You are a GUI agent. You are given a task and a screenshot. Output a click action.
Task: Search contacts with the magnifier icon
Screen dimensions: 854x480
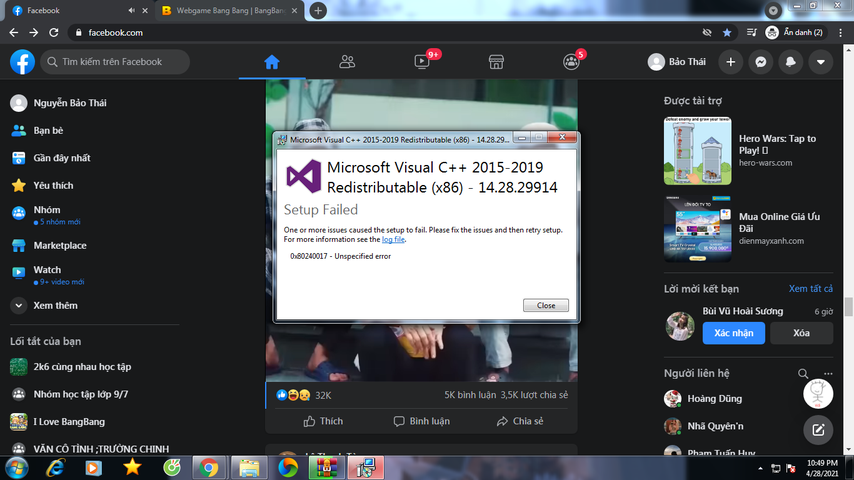[x=803, y=374]
